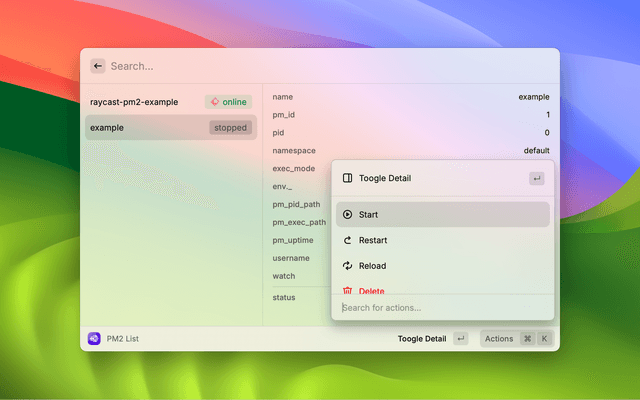Click the green online status badge
Viewport: 640px width, 400px height.
[228, 102]
